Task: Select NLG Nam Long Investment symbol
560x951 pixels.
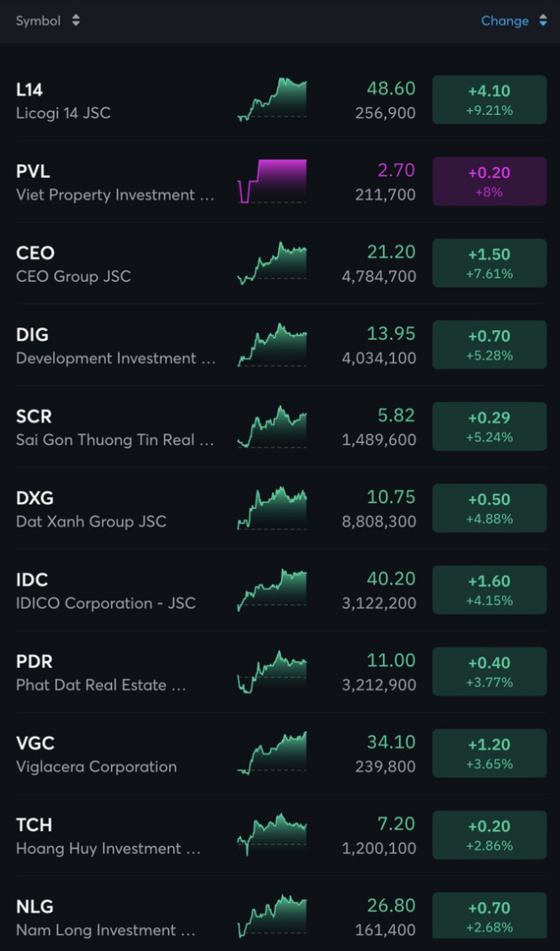Action: pyautogui.click(x=35, y=907)
